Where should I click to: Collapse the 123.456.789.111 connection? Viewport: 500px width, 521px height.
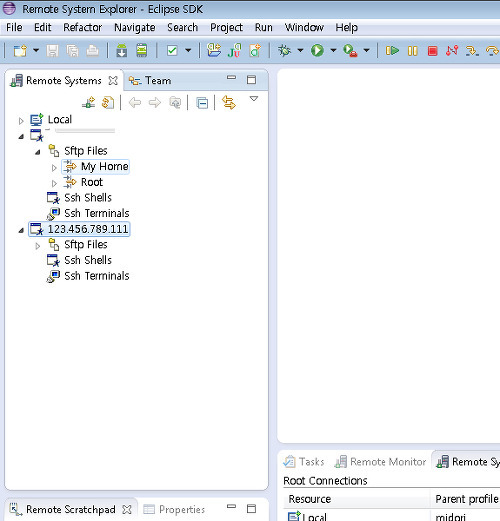21,230
